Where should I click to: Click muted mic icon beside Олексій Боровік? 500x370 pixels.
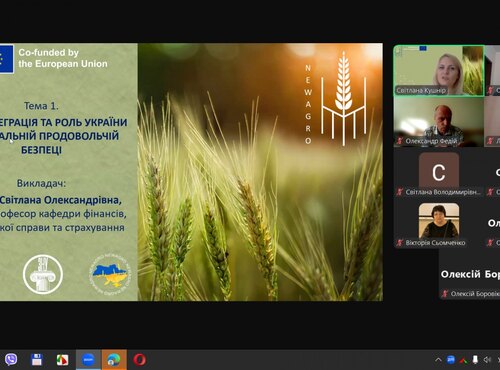pos(445,294)
